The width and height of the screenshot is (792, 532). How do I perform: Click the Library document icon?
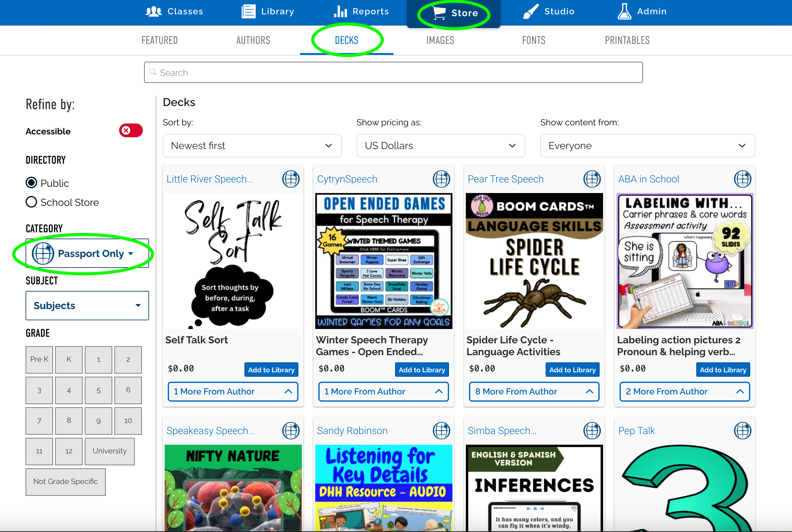(x=248, y=12)
